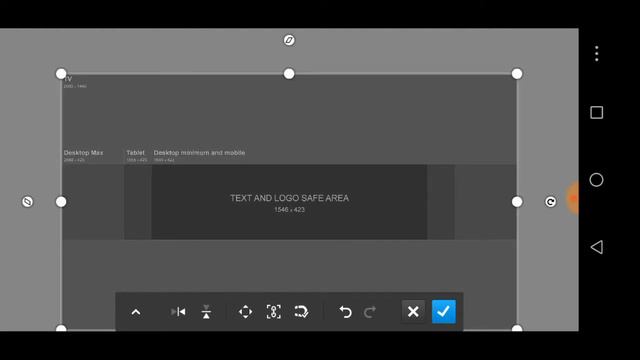640x360 pixels.
Task: Expand the transform toolbar with the up chevron
Action: [x=136, y=312]
